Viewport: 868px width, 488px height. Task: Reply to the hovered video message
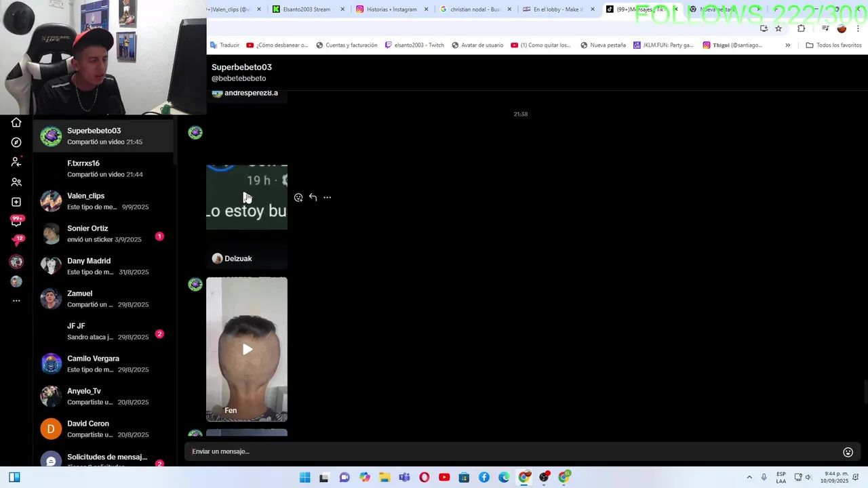coord(313,197)
